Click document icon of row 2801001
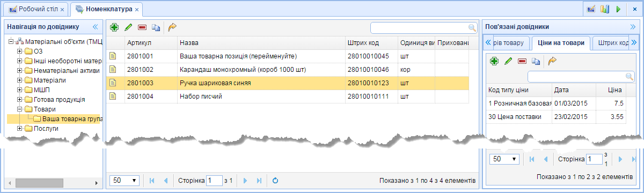The width and height of the screenshot is (644, 193). click(x=113, y=56)
